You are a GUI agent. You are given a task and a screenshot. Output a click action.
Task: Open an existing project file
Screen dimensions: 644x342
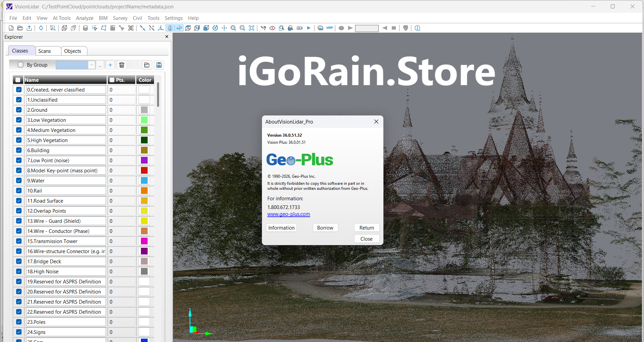pyautogui.click(x=20, y=28)
